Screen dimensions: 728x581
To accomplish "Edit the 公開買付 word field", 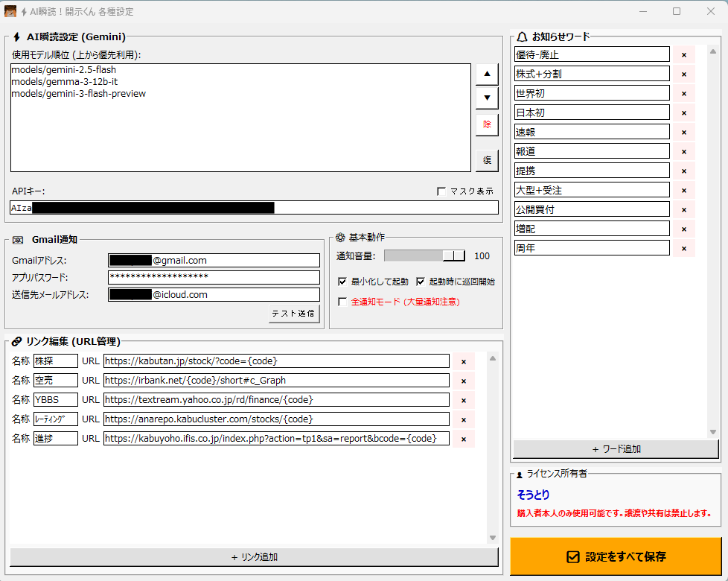I will pos(592,209).
